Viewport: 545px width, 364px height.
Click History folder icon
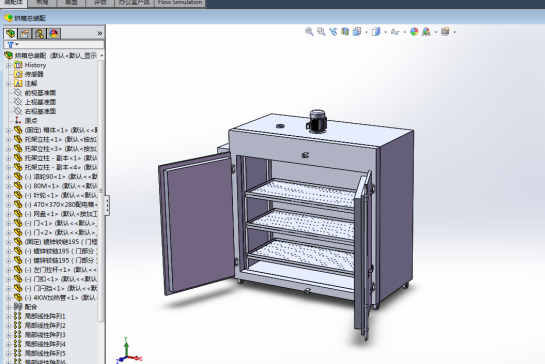click(x=18, y=65)
